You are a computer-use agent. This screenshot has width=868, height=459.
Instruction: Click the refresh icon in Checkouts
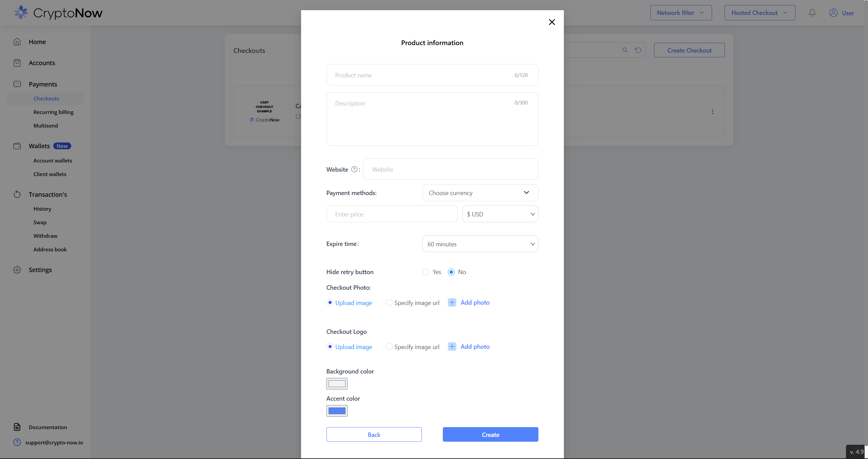coord(638,50)
